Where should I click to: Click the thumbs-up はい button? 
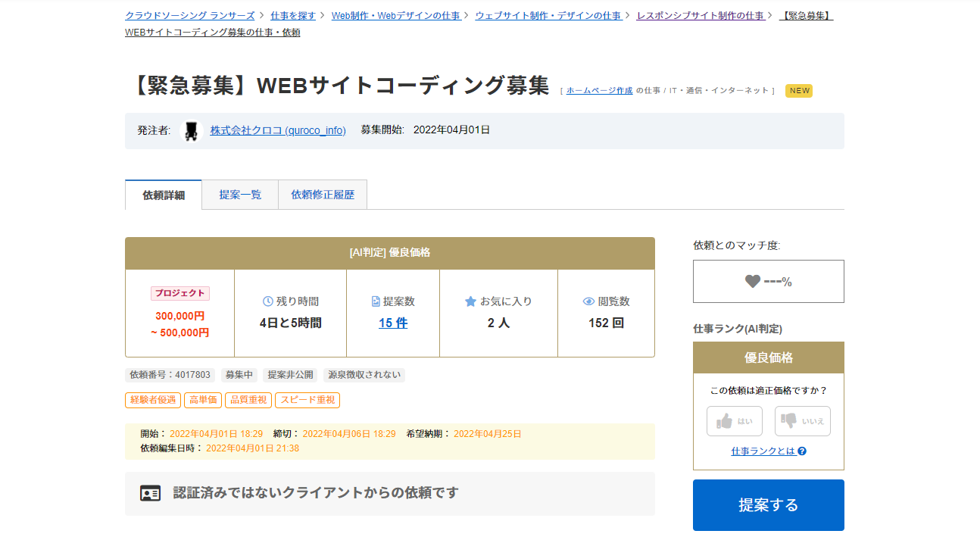[735, 421]
